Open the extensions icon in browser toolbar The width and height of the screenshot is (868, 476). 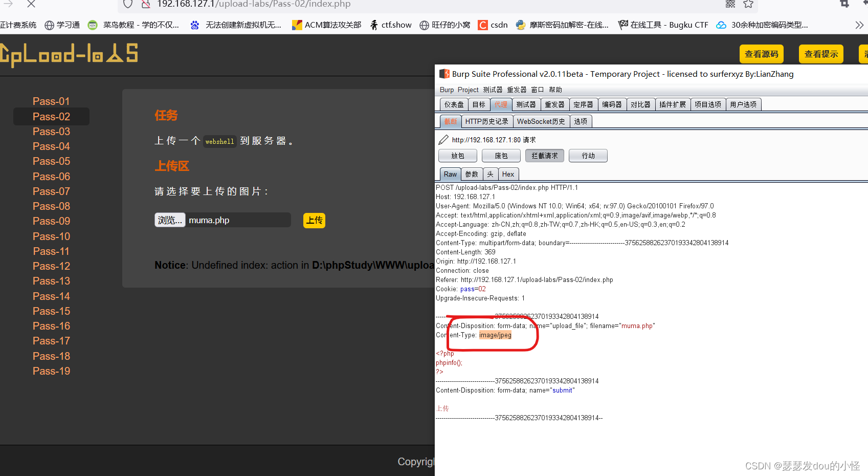pos(844,3)
